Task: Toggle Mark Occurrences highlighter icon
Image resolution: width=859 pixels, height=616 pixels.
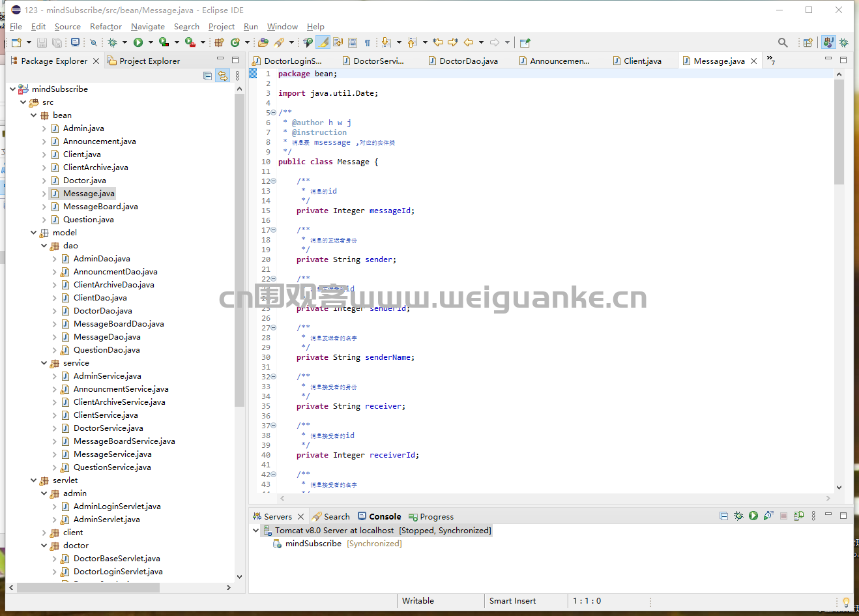Action: (323, 42)
